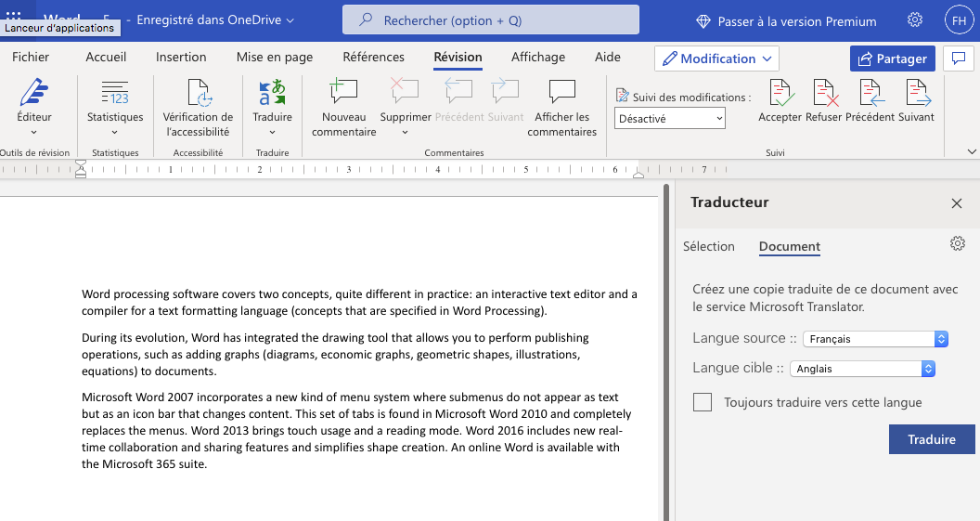Open the Insertion tab
The height and width of the screenshot is (521, 980).
[181, 57]
